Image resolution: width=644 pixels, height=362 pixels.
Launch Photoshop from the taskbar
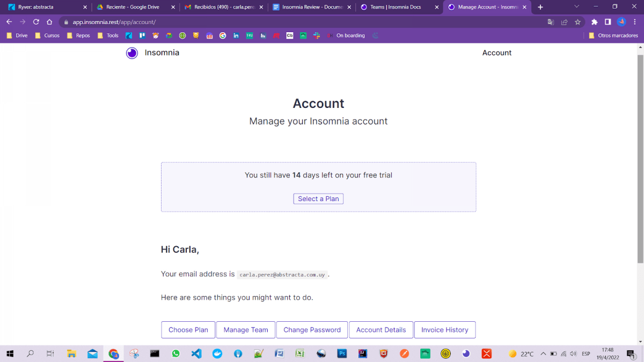pos(342,354)
